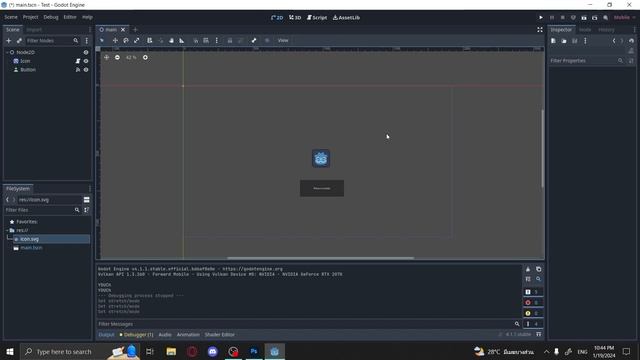The height and width of the screenshot is (360, 640).
Task: Switch to 3D workspace
Action: [295, 18]
